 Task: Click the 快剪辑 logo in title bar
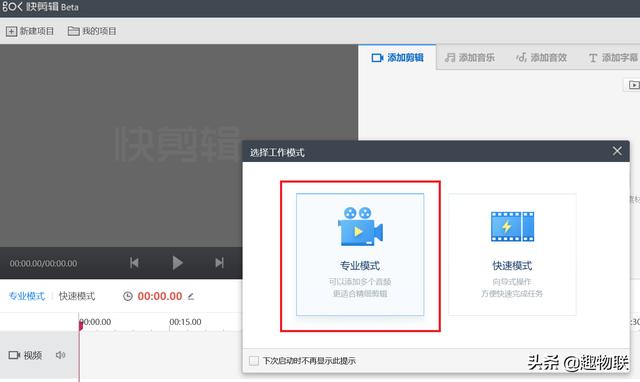click(x=40, y=7)
